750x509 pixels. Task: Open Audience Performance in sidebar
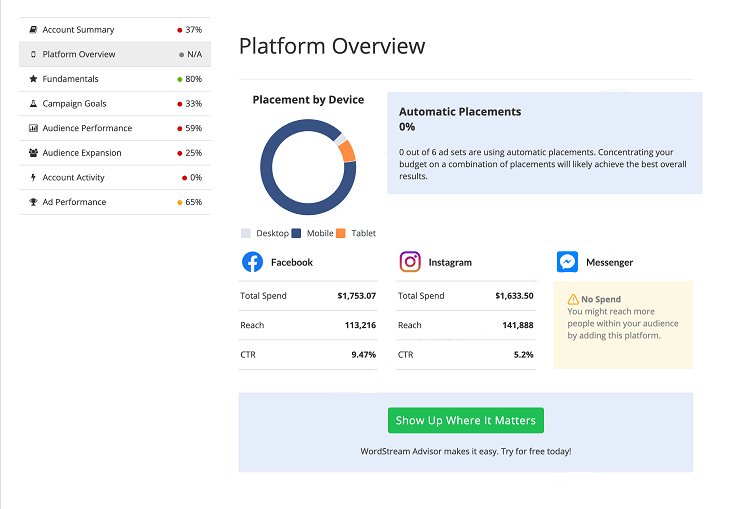pos(115,128)
